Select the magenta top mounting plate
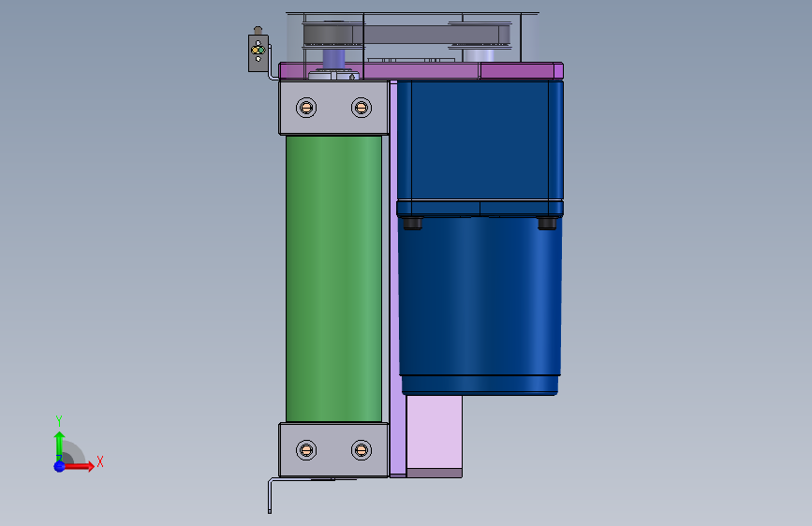Screen dimensions: 812x526 click(421, 71)
